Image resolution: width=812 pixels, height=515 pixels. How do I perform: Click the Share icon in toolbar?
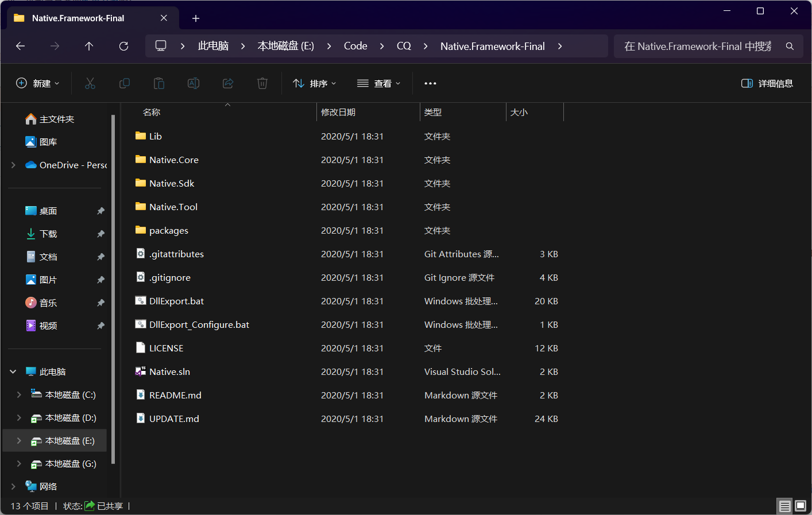coord(228,83)
